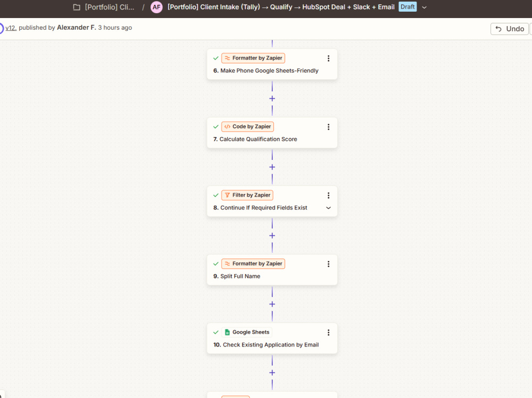The width and height of the screenshot is (532, 398).
Task: Add a step after Split Full Name
Action: pyautogui.click(x=272, y=304)
